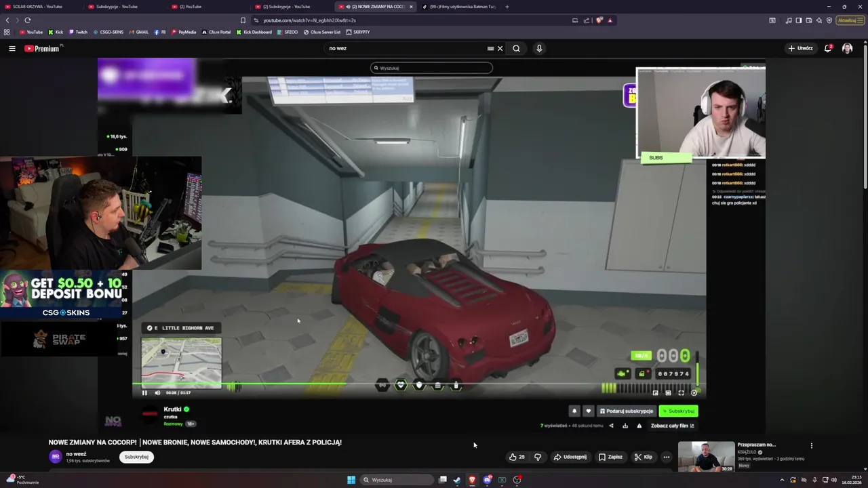Open the recommended video thumbnail 'Przepraszam no...'
868x488 pixels.
click(x=706, y=457)
